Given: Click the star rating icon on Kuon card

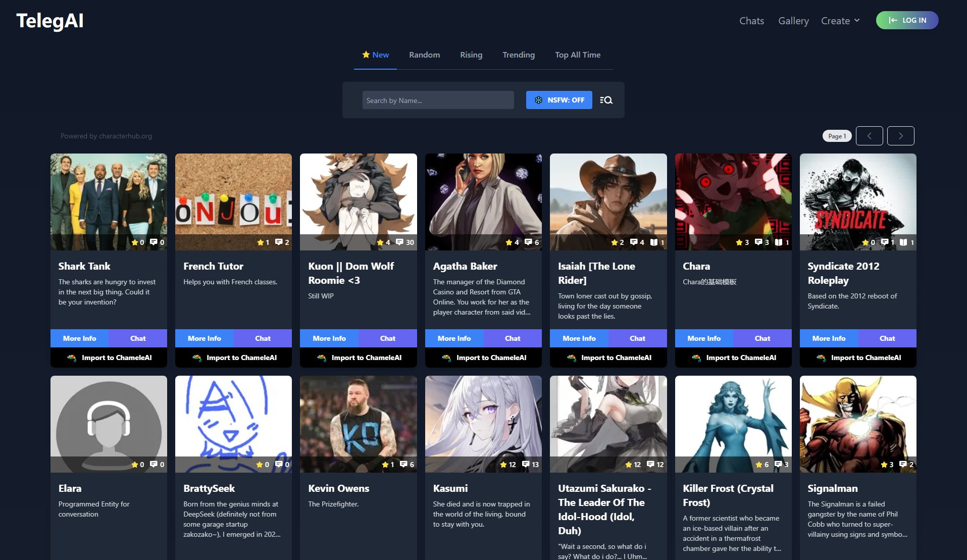Looking at the screenshot, I should (x=380, y=242).
